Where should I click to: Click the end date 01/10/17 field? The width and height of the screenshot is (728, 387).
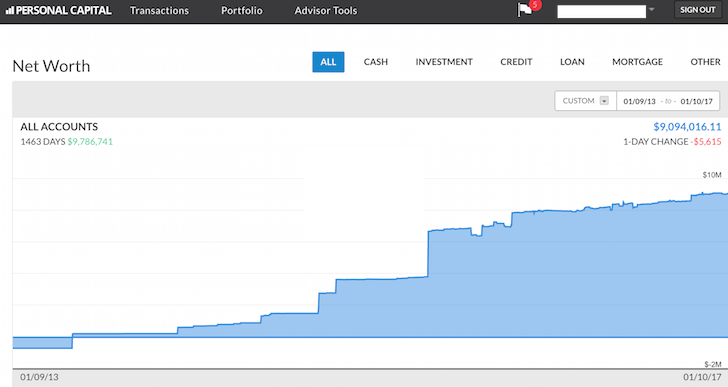coord(696,101)
